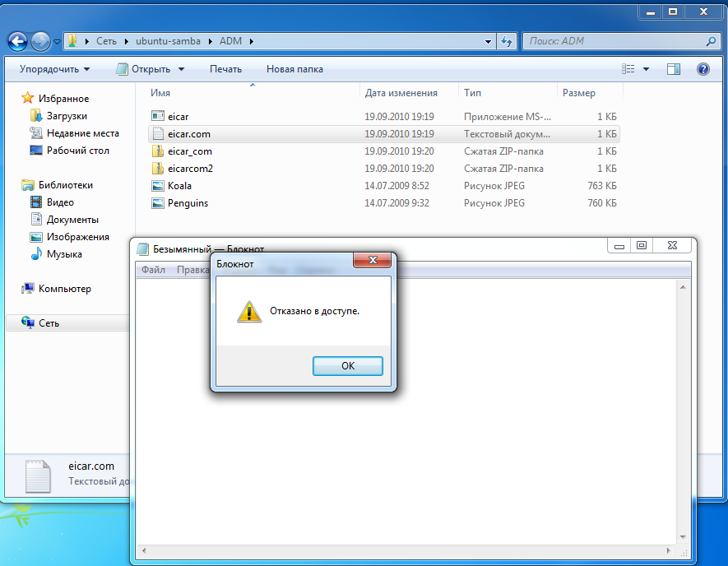Select the Koala JPEG image icon
This screenshot has height=566, width=728.
[x=158, y=186]
